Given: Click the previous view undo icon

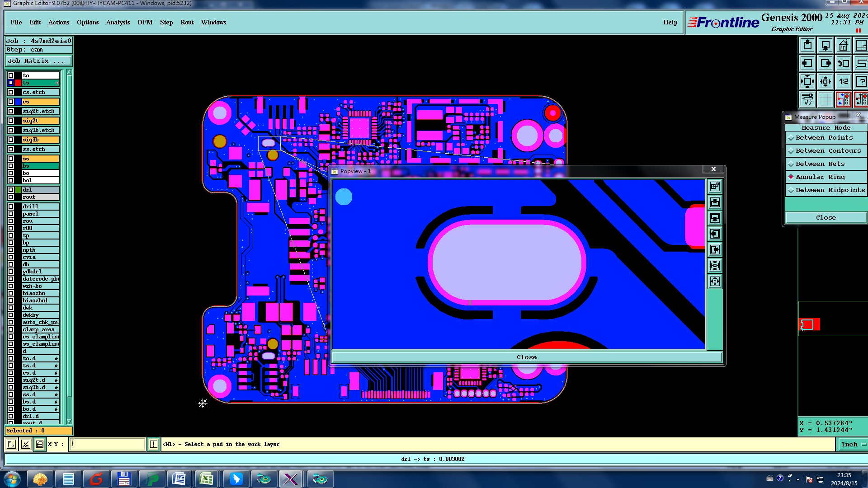Looking at the screenshot, I should click(x=843, y=64).
